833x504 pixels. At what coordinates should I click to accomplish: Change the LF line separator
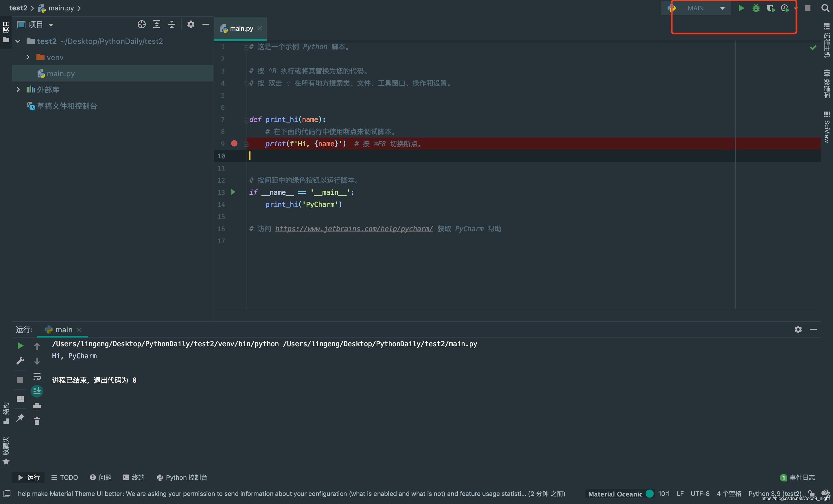tap(680, 494)
